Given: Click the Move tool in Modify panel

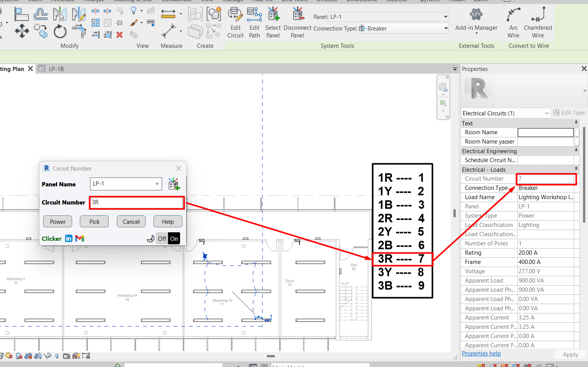Looking at the screenshot, I should (x=22, y=31).
